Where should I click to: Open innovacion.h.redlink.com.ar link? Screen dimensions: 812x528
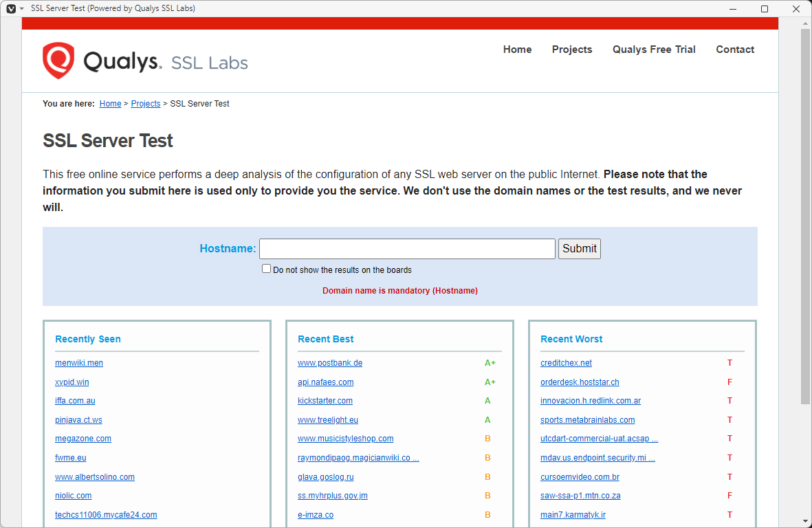tap(591, 401)
